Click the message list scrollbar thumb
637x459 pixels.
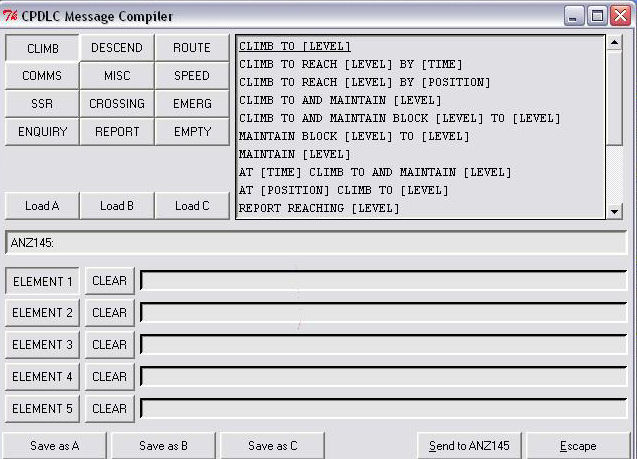click(x=614, y=97)
